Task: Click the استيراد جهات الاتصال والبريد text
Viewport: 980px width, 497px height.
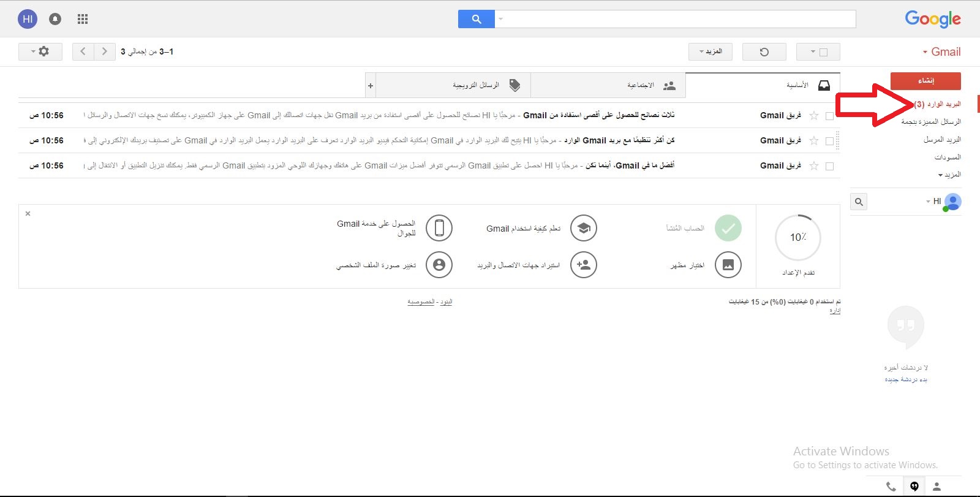Action: point(519,265)
